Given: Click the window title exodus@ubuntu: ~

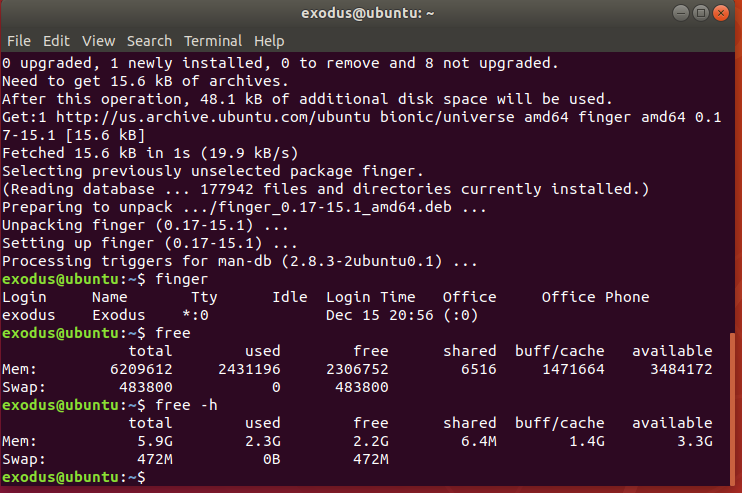Looking at the screenshot, I should [368, 13].
